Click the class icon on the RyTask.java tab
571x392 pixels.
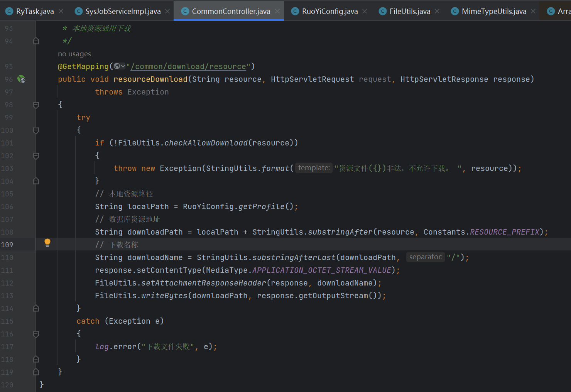tap(9, 12)
